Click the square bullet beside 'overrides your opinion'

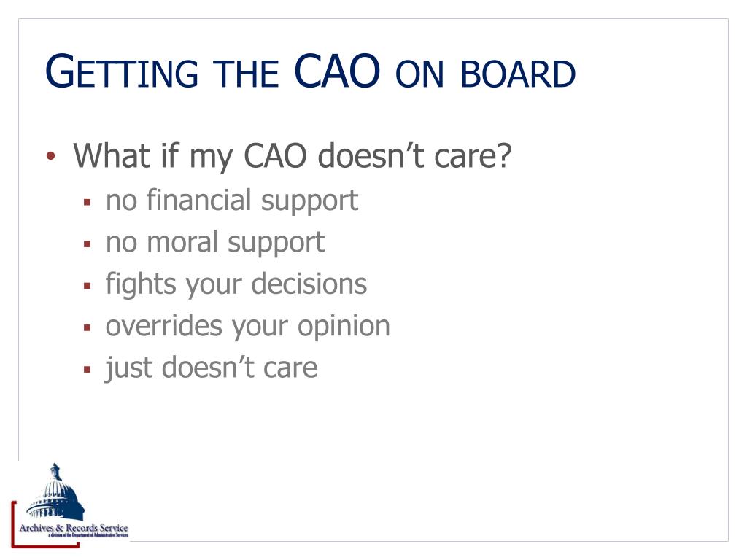(x=87, y=327)
